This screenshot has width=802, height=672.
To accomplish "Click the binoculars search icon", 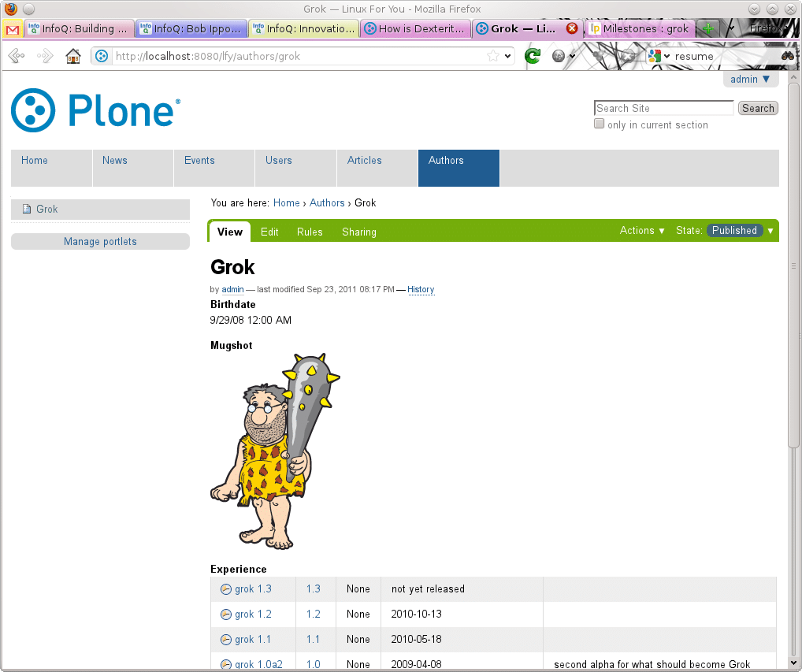I will pyautogui.click(x=787, y=56).
